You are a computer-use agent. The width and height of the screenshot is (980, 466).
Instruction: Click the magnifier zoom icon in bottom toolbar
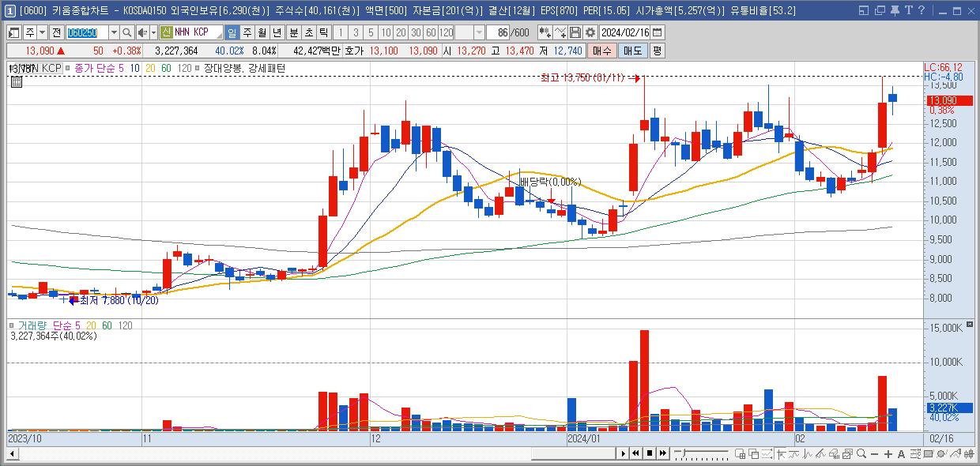click(861, 453)
